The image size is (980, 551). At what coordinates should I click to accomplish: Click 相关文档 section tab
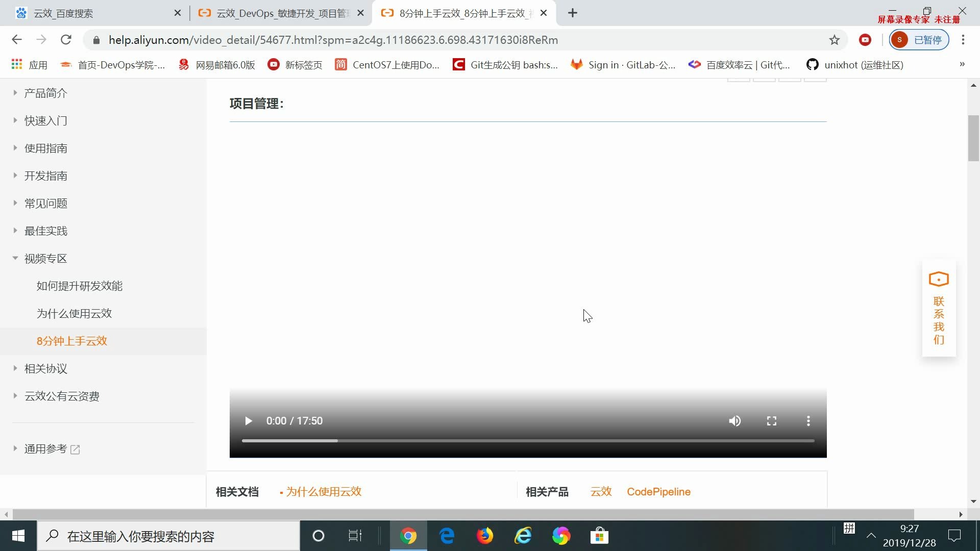(236, 491)
